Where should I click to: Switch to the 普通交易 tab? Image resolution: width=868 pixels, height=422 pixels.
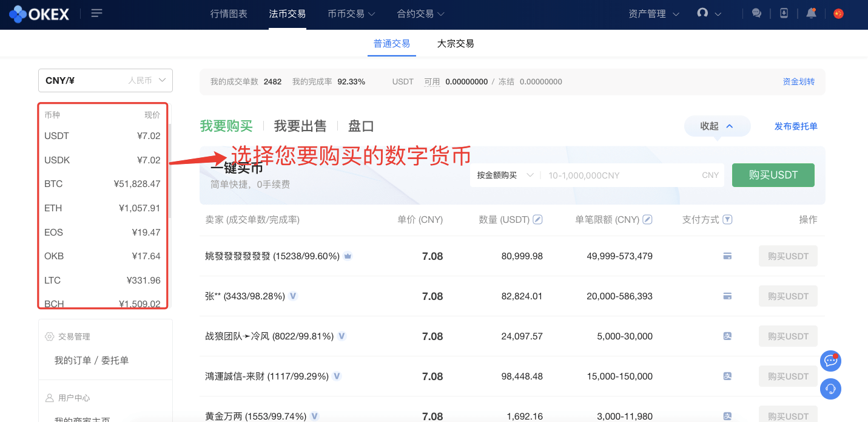pos(392,44)
